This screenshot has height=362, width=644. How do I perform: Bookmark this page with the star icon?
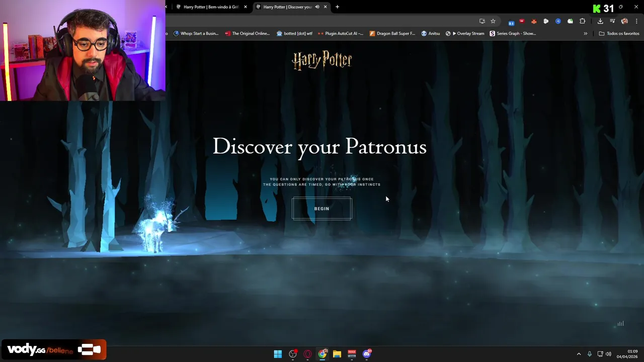click(x=493, y=21)
